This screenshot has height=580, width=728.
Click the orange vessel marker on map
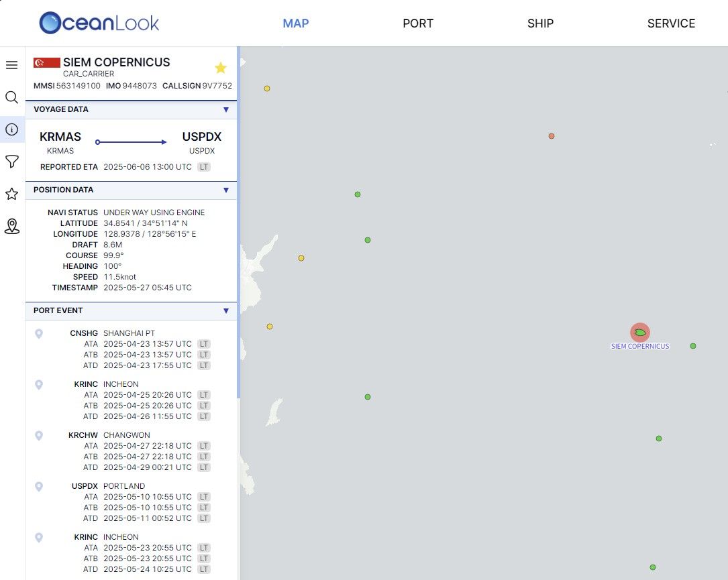[x=552, y=136]
